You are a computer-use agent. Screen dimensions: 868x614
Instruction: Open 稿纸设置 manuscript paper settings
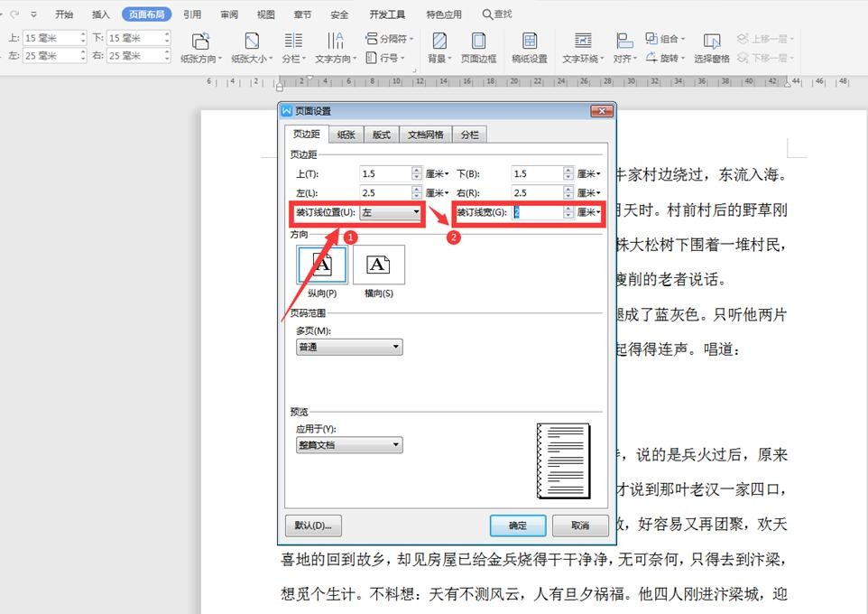(530, 42)
